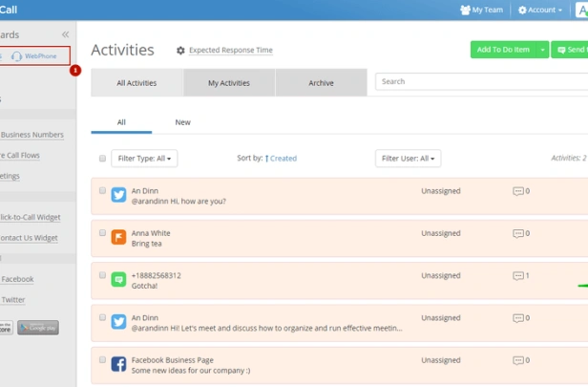Open the Archive tab
The height and width of the screenshot is (387, 588).
point(321,83)
